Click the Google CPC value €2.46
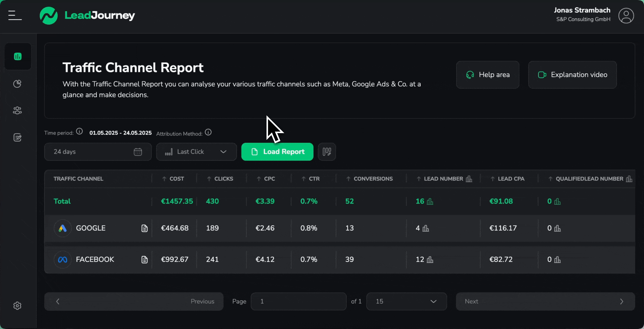644x329 pixels. (265, 228)
